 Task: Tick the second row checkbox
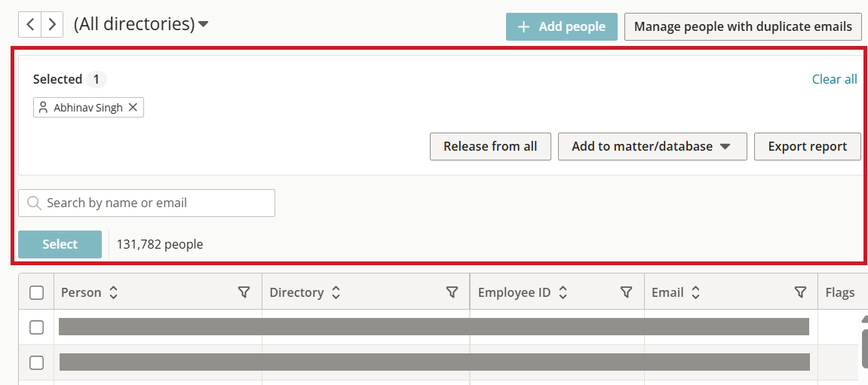pos(36,362)
